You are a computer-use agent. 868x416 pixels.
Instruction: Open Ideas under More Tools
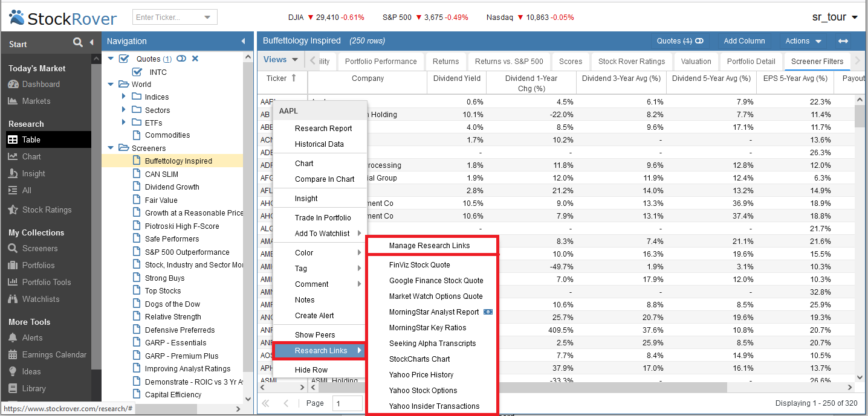click(x=31, y=371)
